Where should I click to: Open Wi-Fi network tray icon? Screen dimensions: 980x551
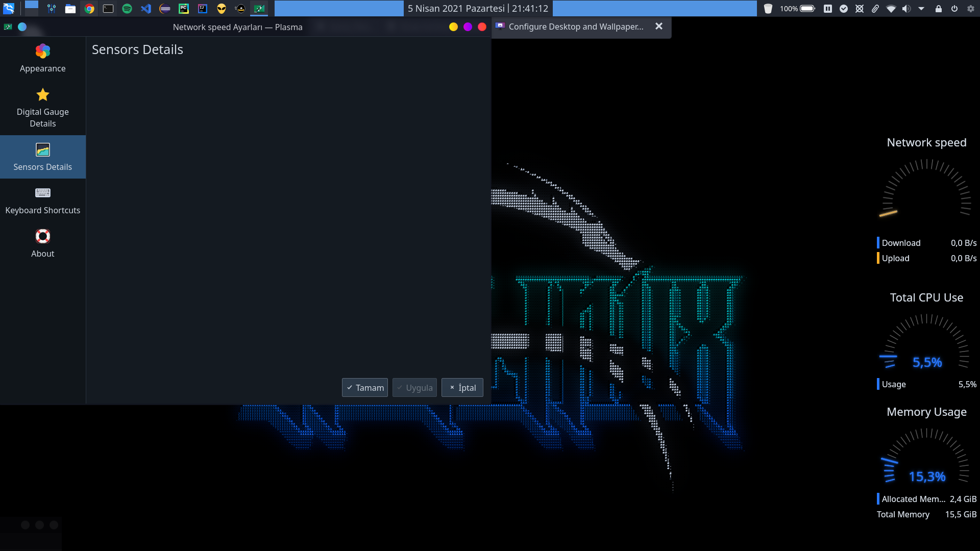[891, 9]
